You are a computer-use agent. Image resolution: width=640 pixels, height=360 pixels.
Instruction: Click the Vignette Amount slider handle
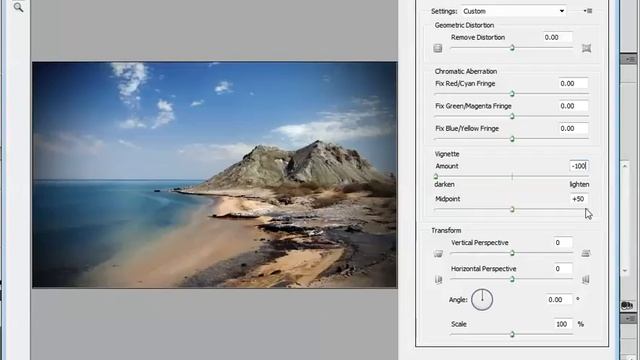pyautogui.click(x=436, y=177)
